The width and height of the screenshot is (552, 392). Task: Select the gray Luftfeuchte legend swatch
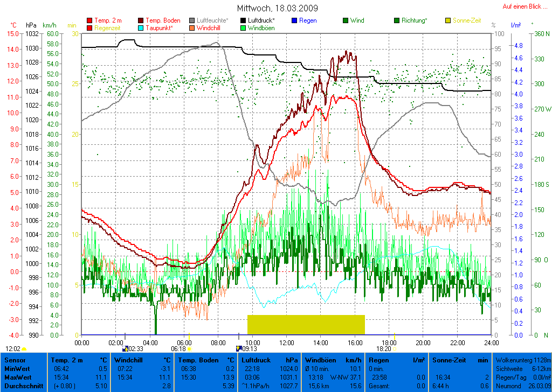tap(192, 20)
